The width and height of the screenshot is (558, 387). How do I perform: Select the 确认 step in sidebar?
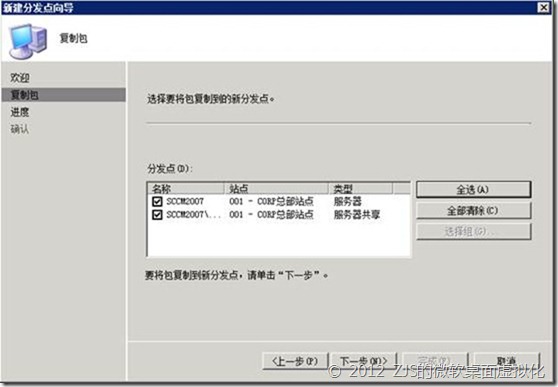pos(20,129)
